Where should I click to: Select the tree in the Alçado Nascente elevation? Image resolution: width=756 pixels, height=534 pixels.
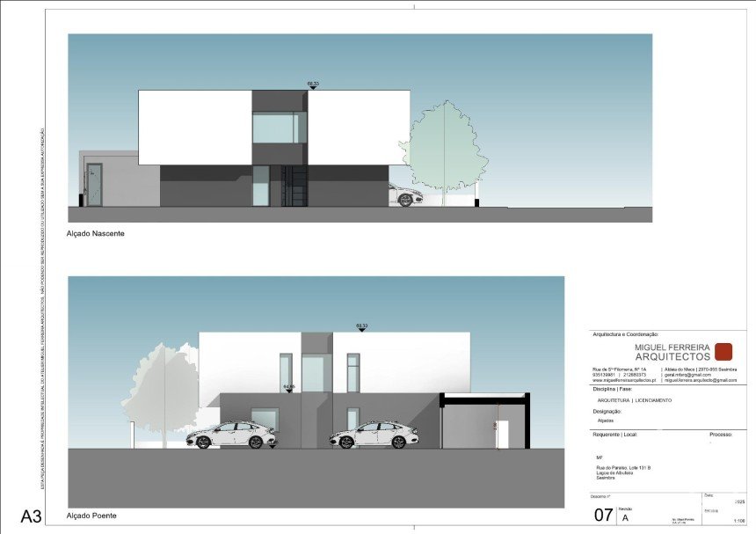[x=443, y=148]
